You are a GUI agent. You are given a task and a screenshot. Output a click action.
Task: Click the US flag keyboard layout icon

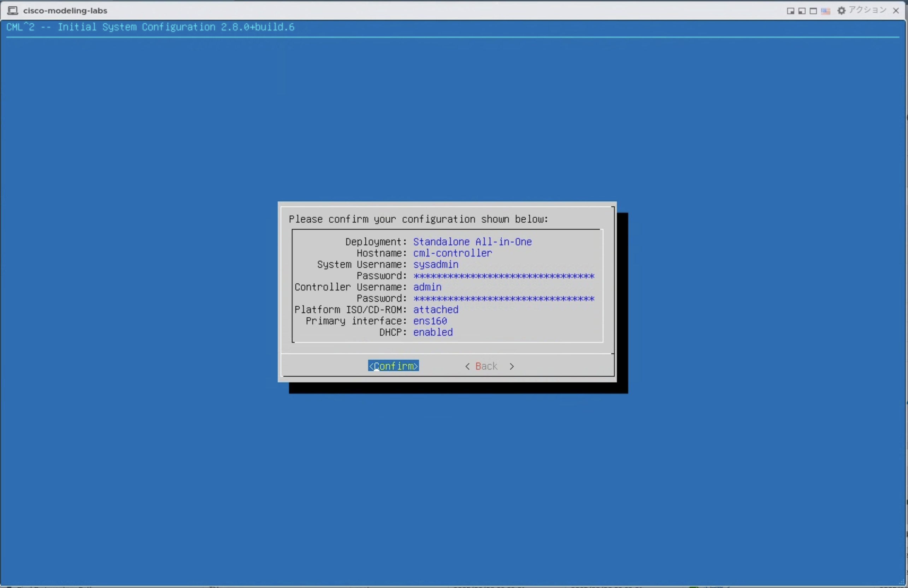[x=826, y=11]
